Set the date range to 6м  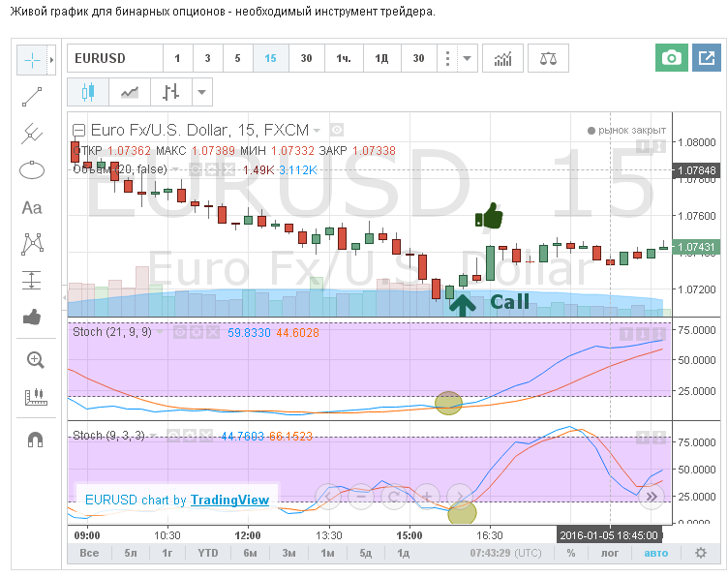[x=250, y=553]
